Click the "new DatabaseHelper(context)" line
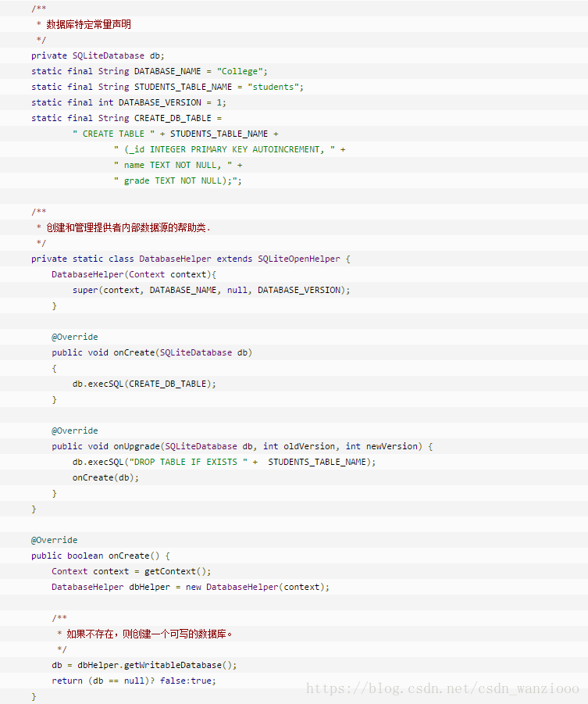The width and height of the screenshot is (588, 704). click(191, 588)
